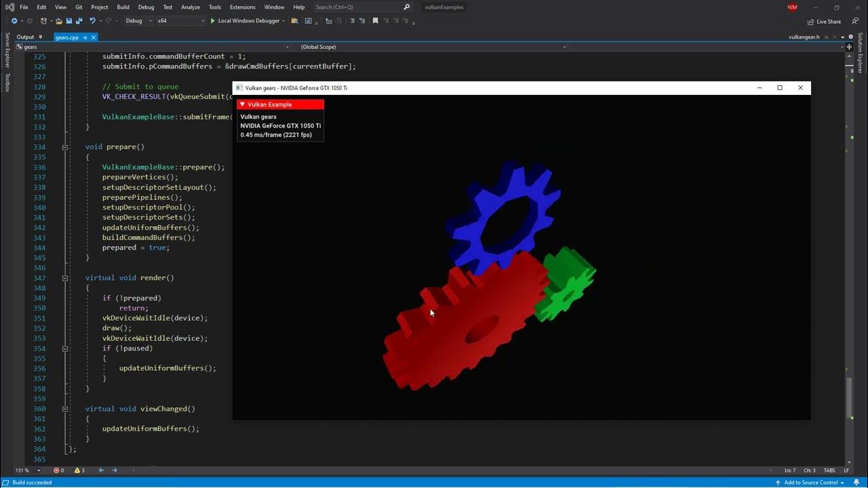Click the Navigate Backward arrow in the toolbar
The width and height of the screenshot is (868, 488).
(x=14, y=21)
